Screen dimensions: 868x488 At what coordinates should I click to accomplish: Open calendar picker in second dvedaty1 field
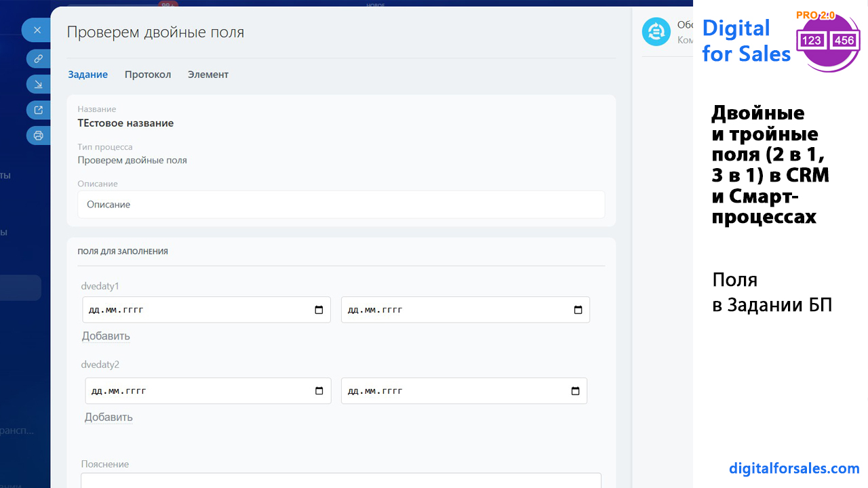[x=578, y=310]
